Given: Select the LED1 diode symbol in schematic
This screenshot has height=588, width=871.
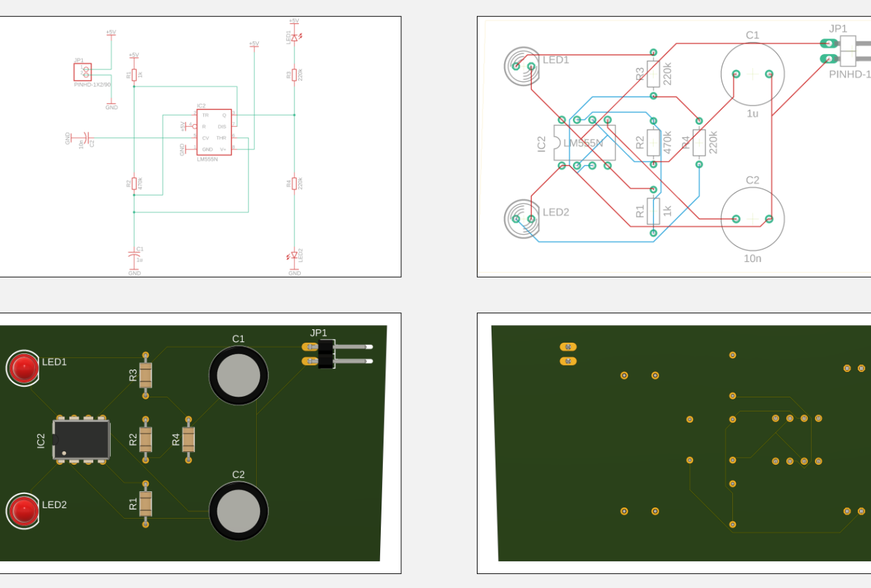Looking at the screenshot, I should coord(295,37).
